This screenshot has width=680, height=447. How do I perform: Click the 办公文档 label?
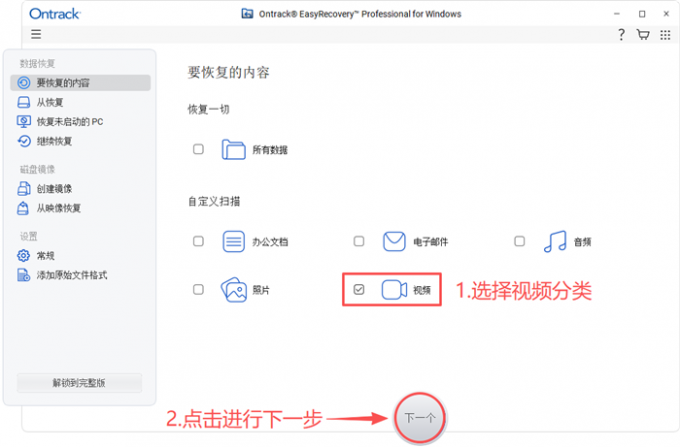[270, 242]
